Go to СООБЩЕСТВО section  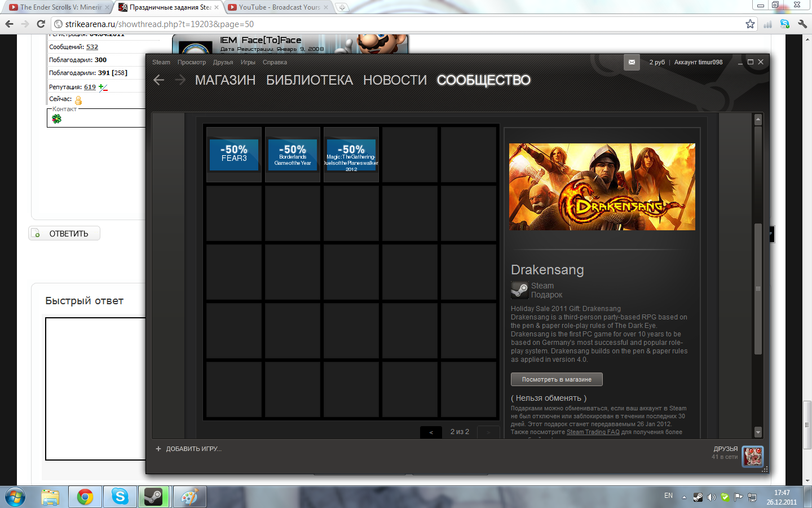(x=484, y=80)
